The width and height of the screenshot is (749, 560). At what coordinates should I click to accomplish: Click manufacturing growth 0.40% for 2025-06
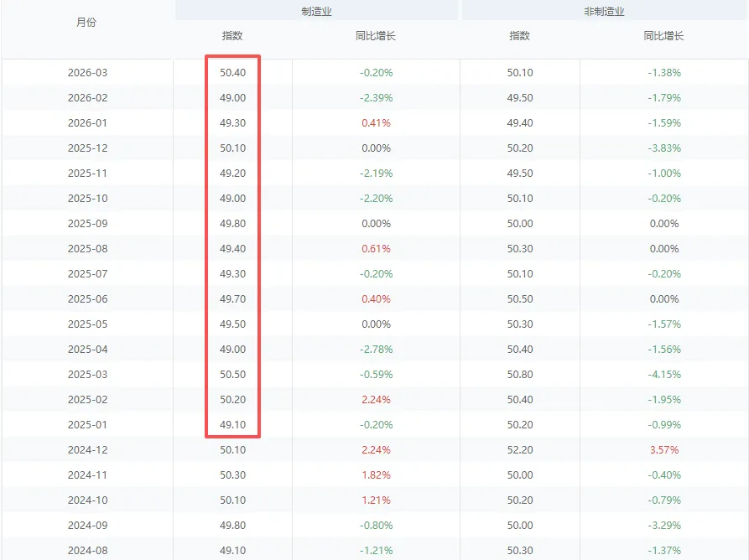pos(376,298)
